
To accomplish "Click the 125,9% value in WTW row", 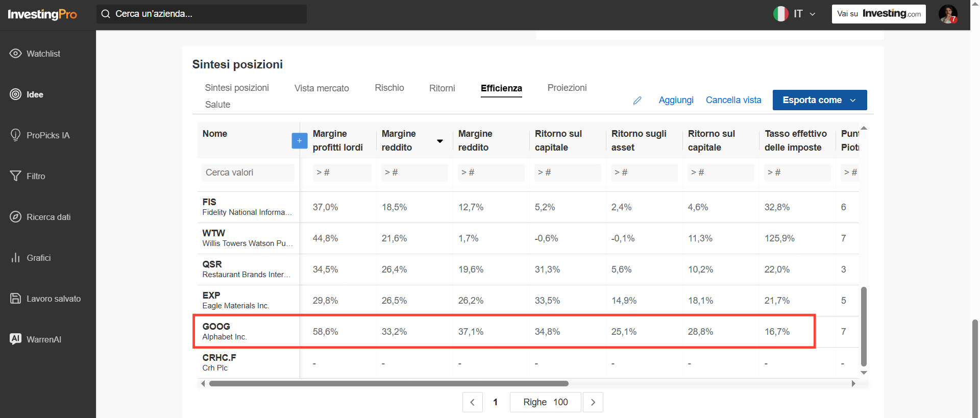I will coord(779,238).
